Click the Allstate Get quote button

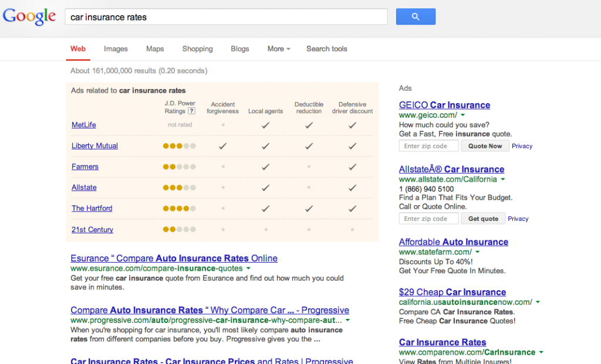[483, 219]
